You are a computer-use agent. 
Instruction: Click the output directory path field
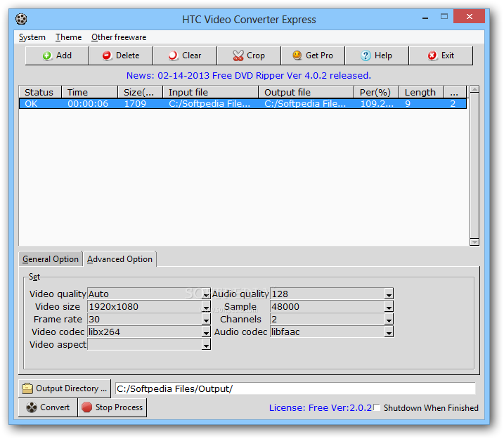(295, 388)
